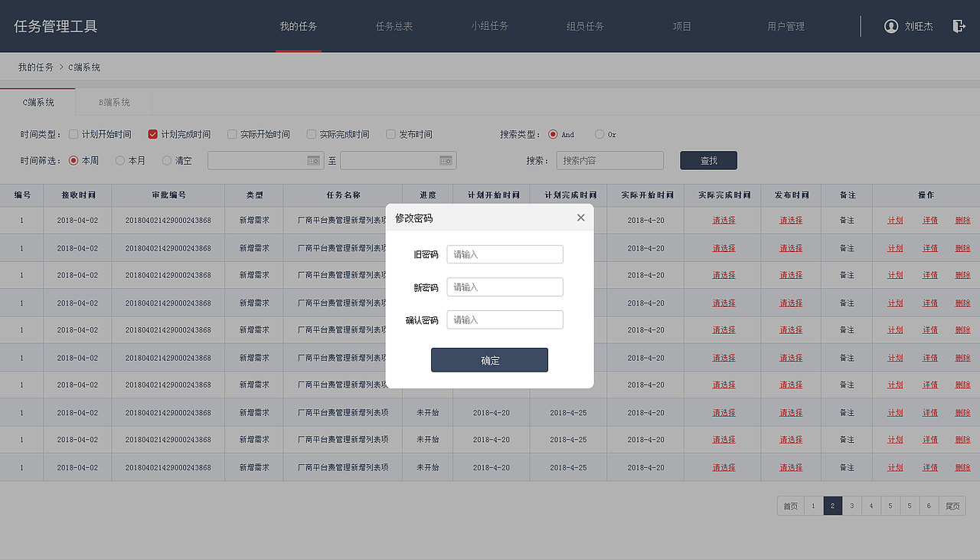Image resolution: width=980 pixels, height=560 pixels.
Task: Go to page 4 in pagination
Action: (871, 506)
